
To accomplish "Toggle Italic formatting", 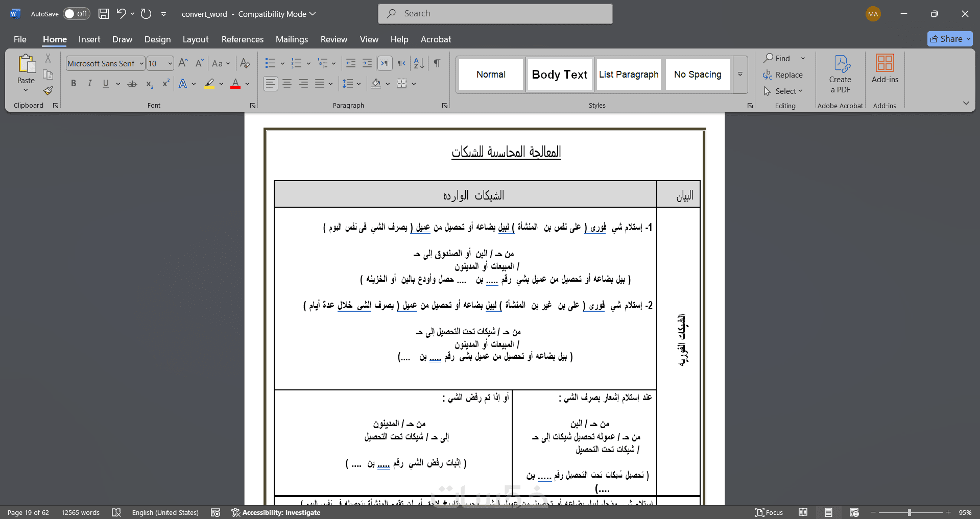I will [x=90, y=84].
